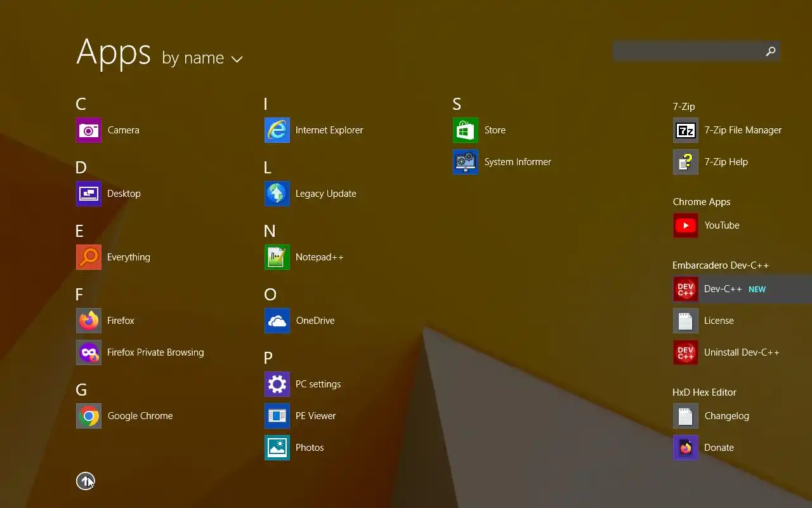
Task: Click the up arrow to return to Start
Action: pos(86,481)
